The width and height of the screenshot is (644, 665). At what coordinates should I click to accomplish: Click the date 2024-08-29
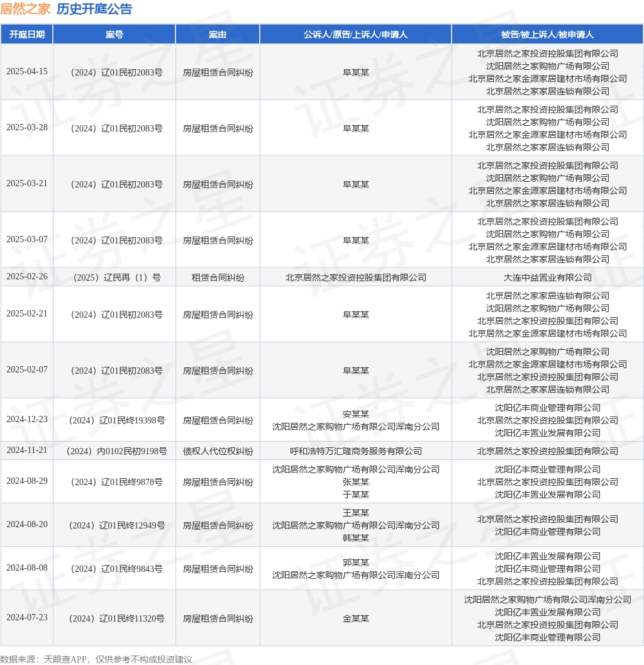(x=26, y=481)
